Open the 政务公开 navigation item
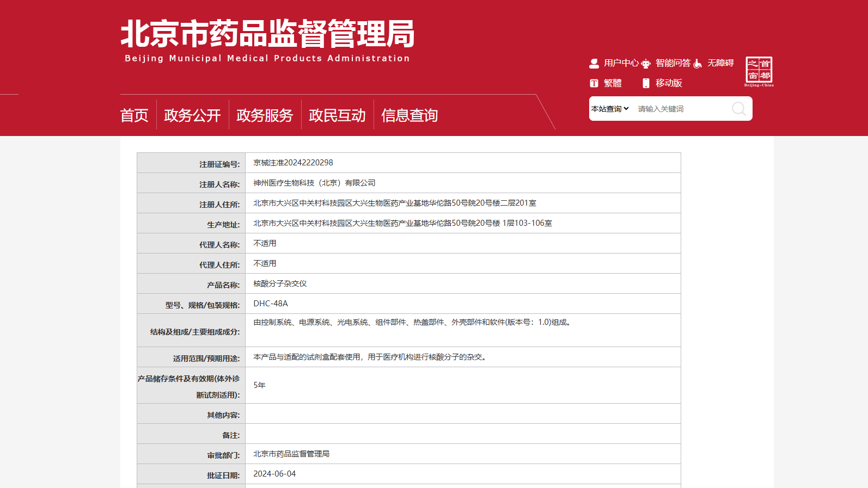This screenshot has height=488, width=868. pos(193,115)
